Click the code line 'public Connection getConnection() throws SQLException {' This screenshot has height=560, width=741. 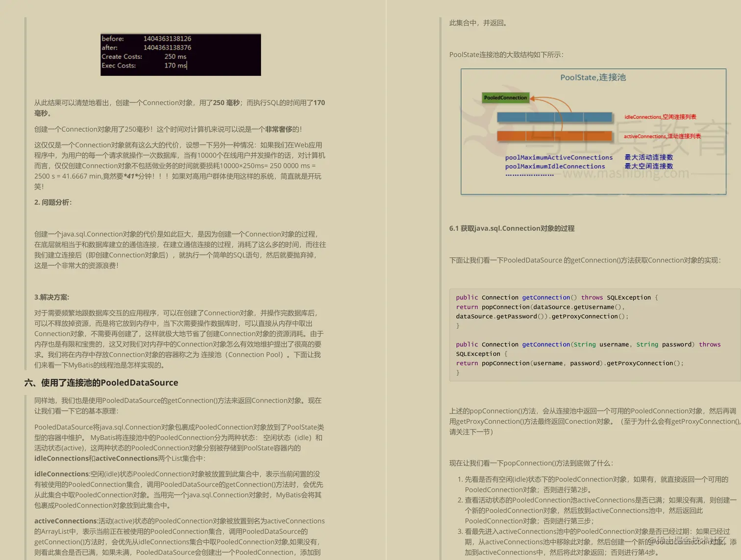tap(557, 297)
